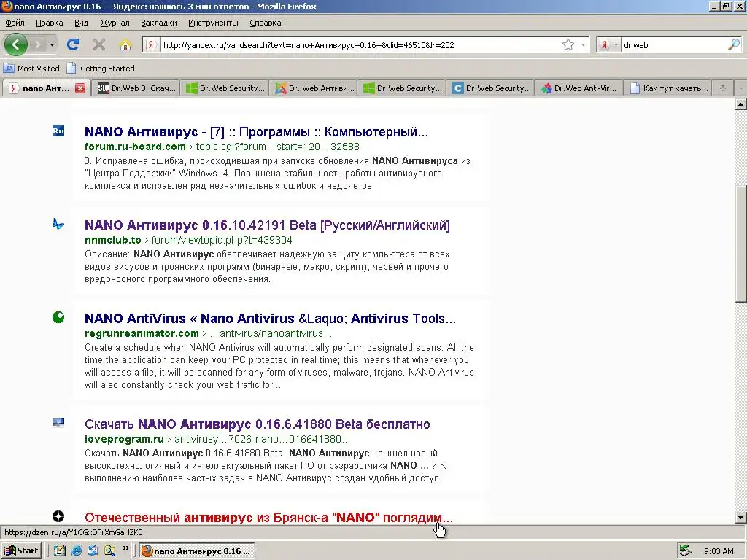Reload the page with the Refresh icon
This screenshot has height=560, width=747.
(73, 44)
